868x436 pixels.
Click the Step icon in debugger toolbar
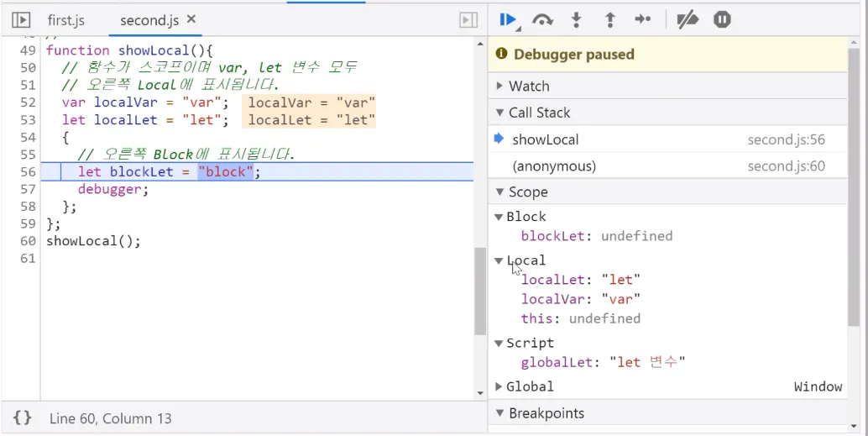tap(643, 20)
